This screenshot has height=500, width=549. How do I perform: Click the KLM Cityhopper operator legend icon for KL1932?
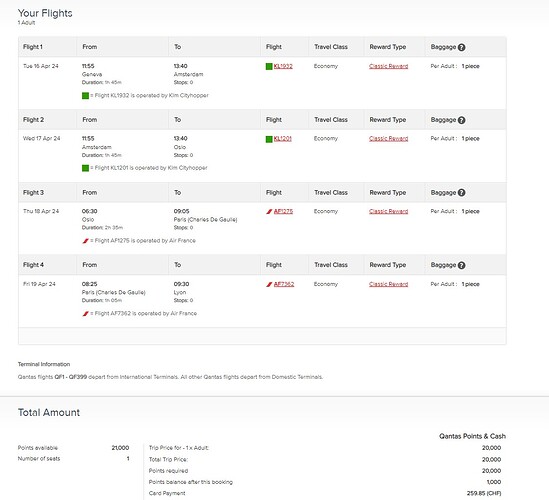point(85,96)
